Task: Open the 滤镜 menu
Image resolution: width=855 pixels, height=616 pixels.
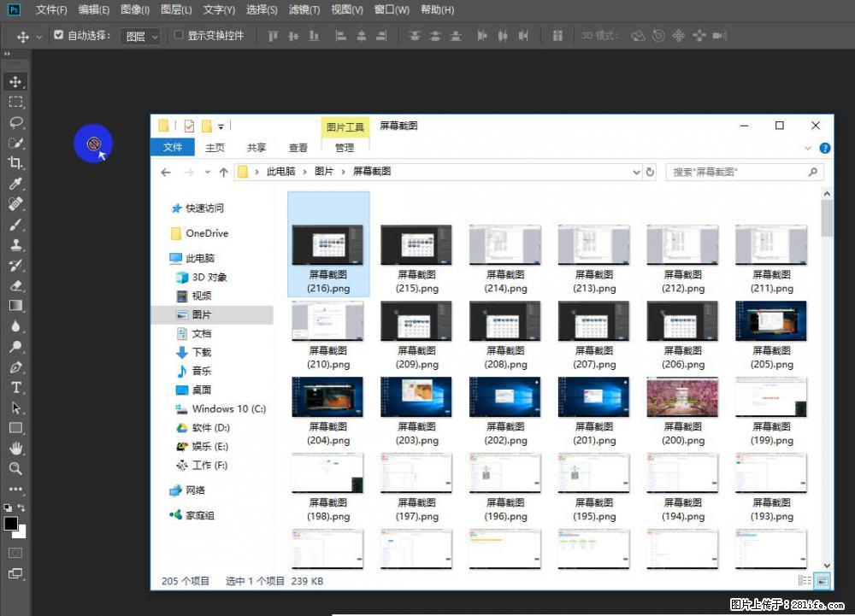Action: click(304, 9)
